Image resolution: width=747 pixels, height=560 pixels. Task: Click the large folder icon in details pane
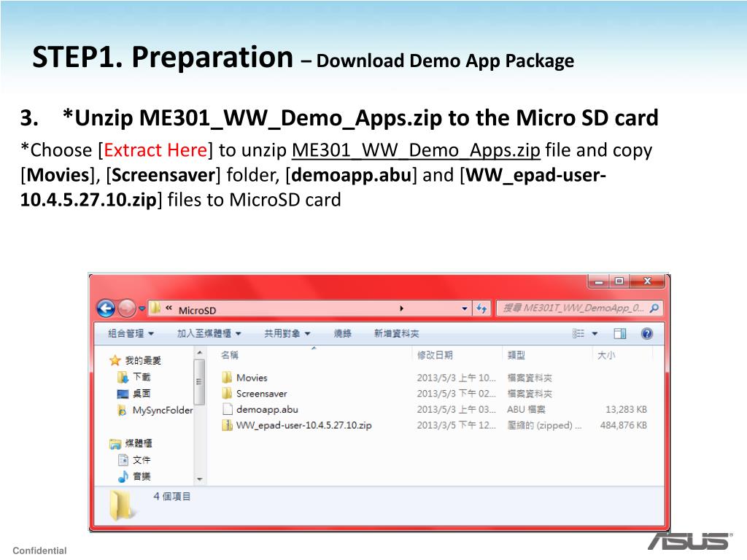coord(122,505)
